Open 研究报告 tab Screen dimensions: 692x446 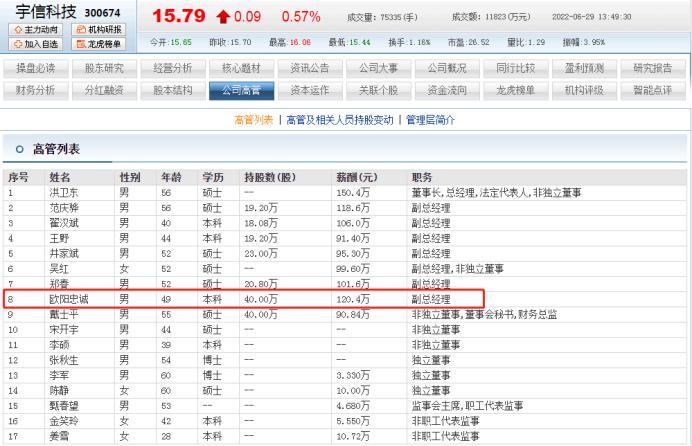[653, 68]
